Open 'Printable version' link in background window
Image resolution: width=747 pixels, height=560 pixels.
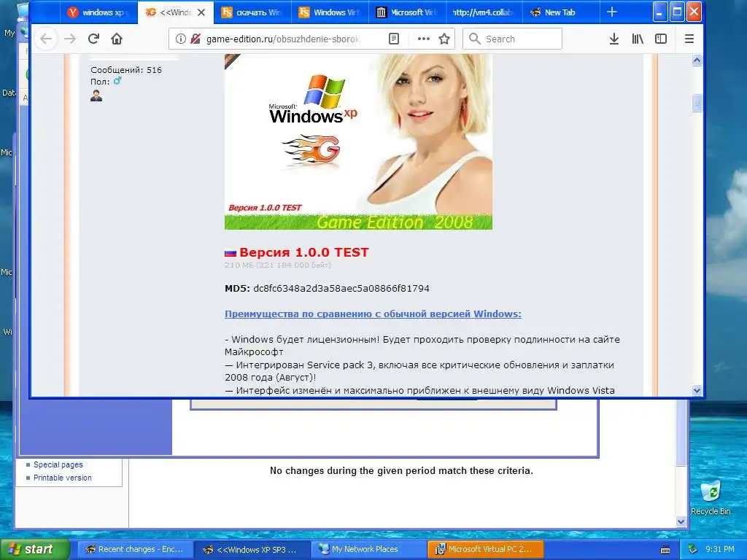coord(63,478)
